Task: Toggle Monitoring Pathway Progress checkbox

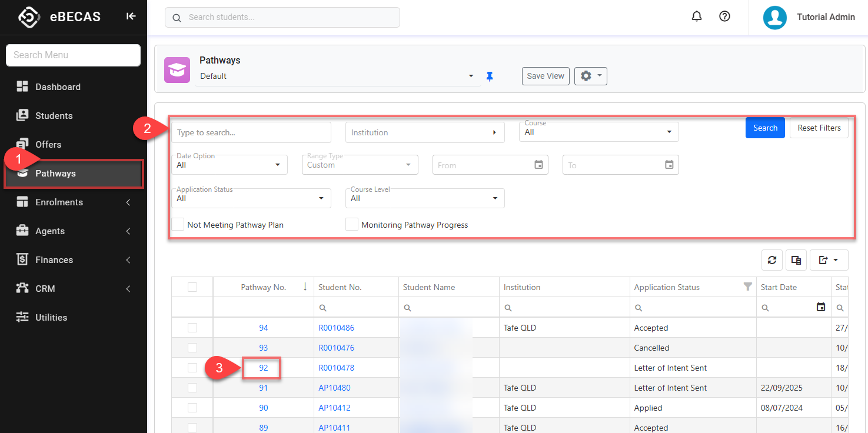Action: pos(352,225)
